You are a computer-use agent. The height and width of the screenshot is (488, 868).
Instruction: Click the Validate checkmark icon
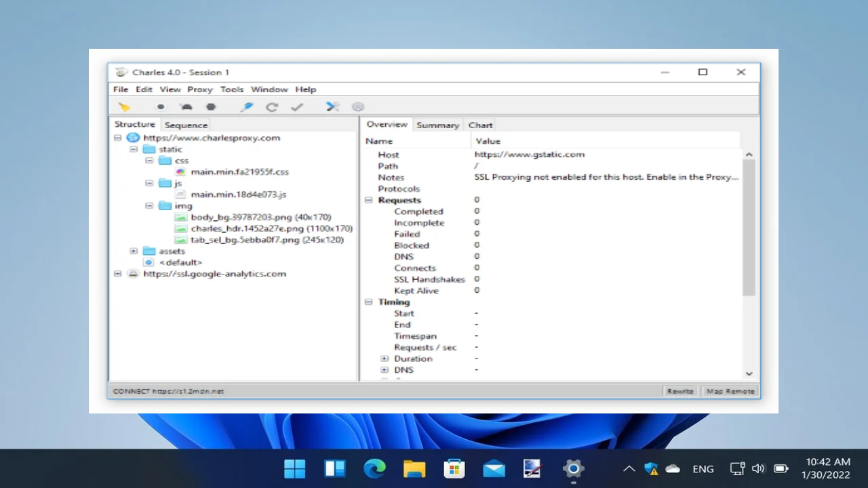click(296, 107)
